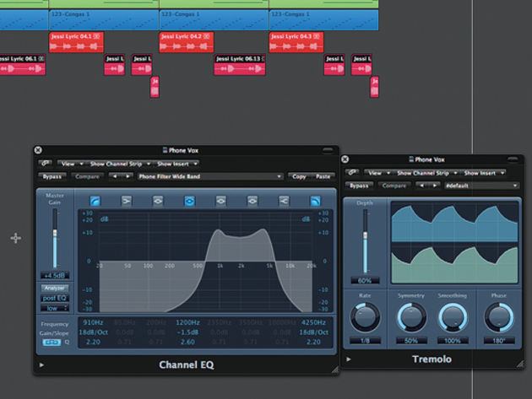Select the Jessi Lyric 06.1 audio region
Screen dimensions: 532x399
[23, 64]
